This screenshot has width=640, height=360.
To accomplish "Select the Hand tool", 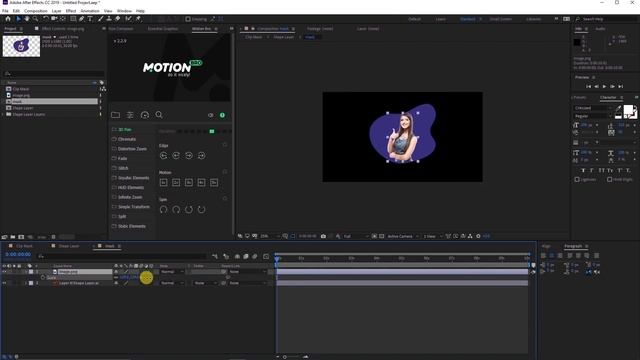I will (x=27, y=19).
